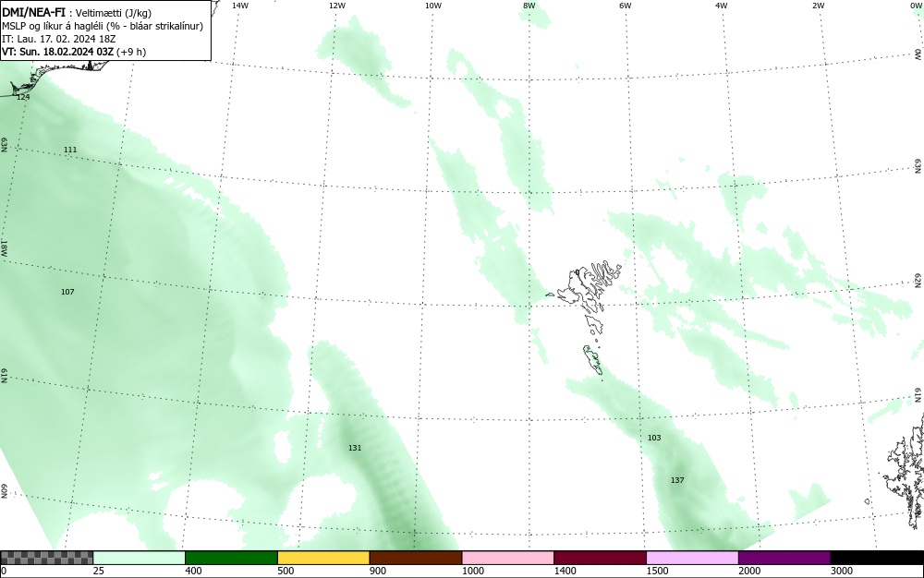The width and height of the screenshot is (924, 578).
Task: Click the map value label 107
Action: (x=67, y=292)
